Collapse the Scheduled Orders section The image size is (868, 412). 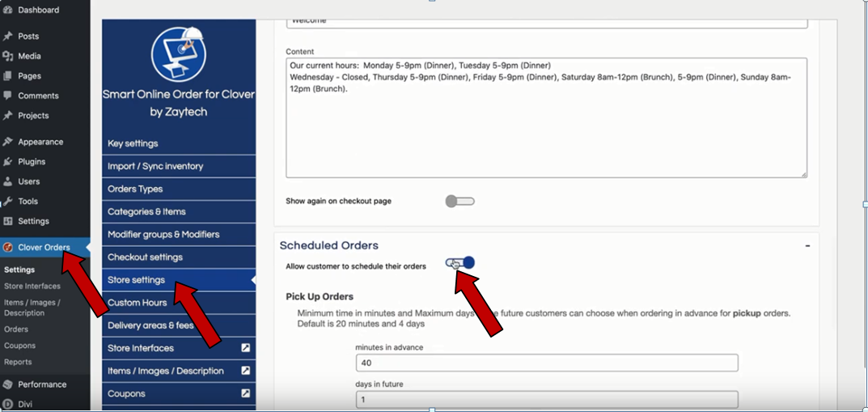pyautogui.click(x=807, y=245)
